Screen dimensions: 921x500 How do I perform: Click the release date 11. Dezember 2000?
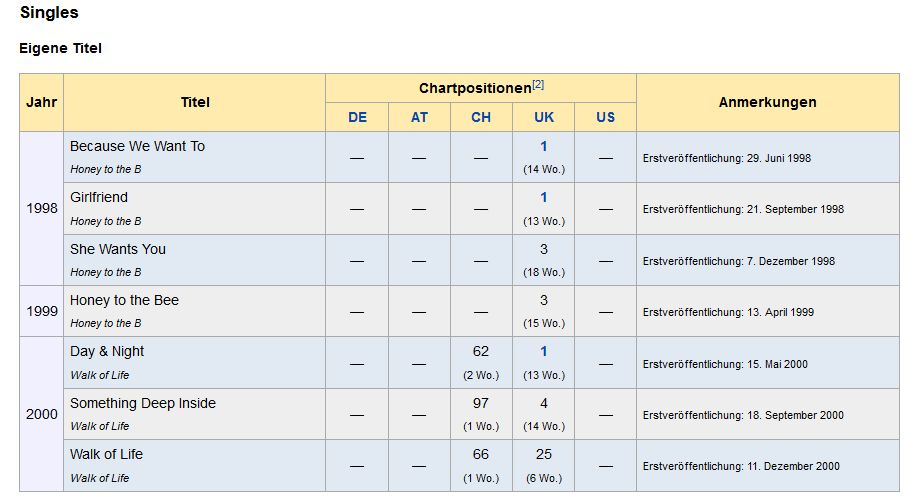(740, 466)
